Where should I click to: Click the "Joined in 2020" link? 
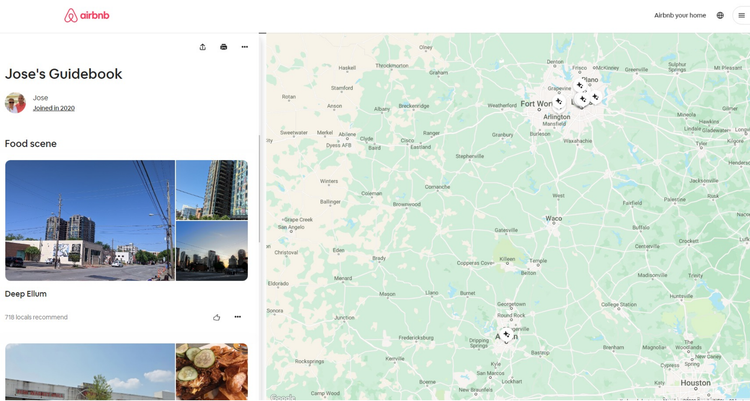click(x=53, y=108)
